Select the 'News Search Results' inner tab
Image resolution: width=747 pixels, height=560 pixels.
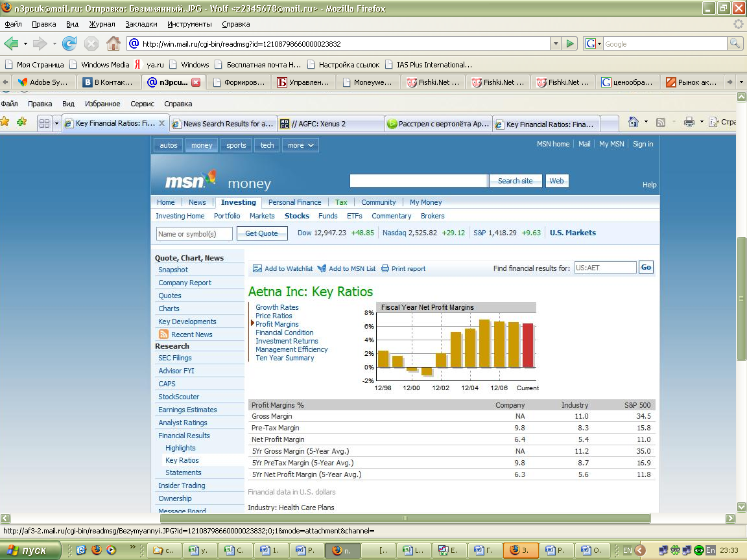222,123
